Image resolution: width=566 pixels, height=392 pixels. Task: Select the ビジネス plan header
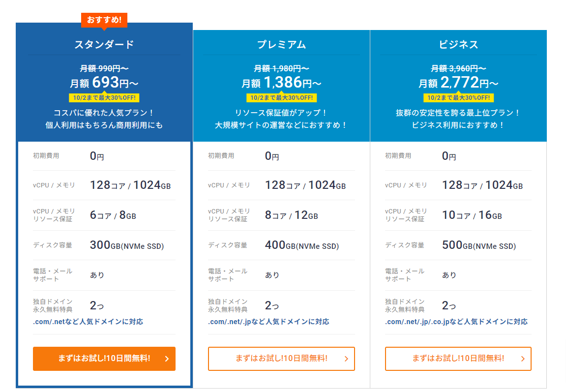click(x=457, y=44)
